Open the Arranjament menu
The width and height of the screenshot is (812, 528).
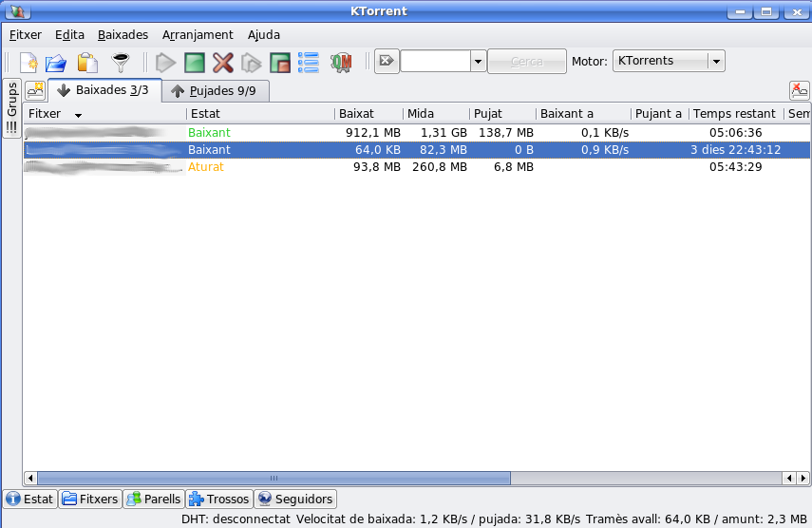pos(198,35)
